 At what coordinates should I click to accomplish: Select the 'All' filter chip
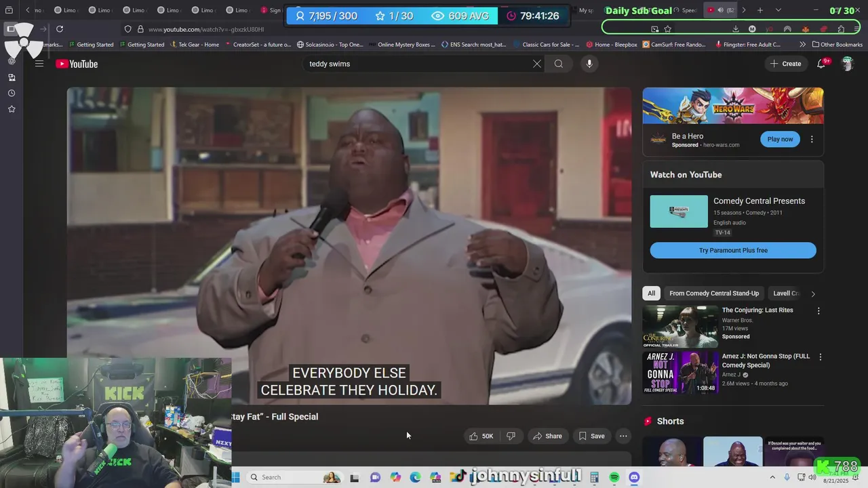click(x=651, y=293)
